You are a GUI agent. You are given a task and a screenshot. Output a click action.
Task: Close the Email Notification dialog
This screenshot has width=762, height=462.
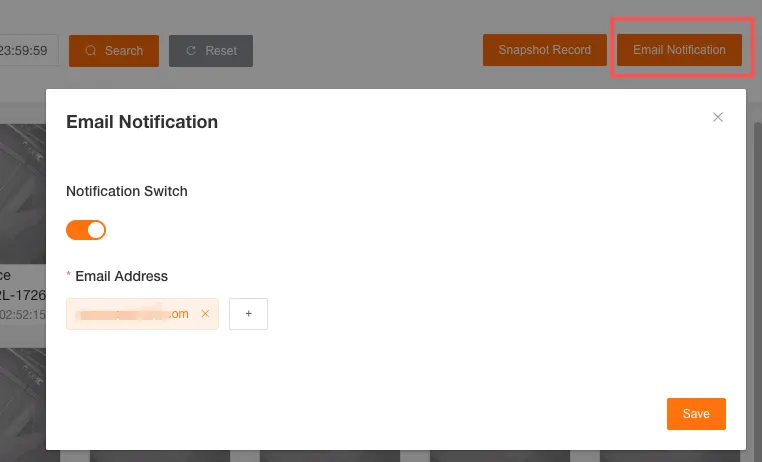[718, 117]
